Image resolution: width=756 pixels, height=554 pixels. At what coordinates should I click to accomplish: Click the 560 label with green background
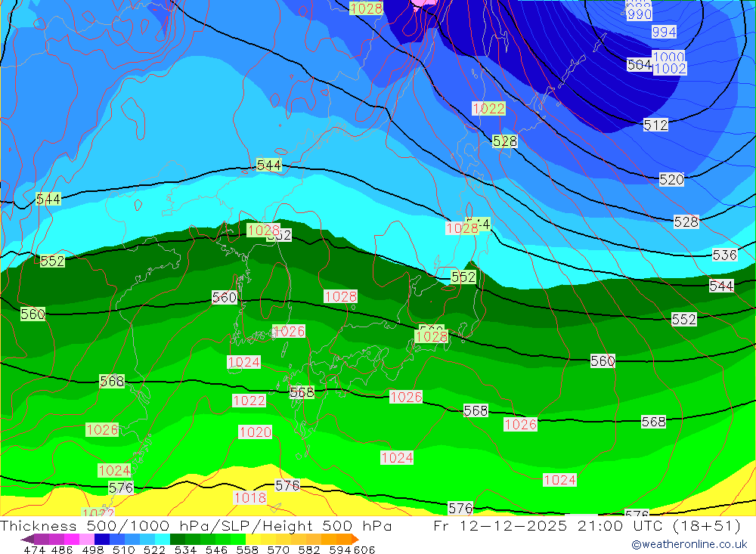pos(33,314)
